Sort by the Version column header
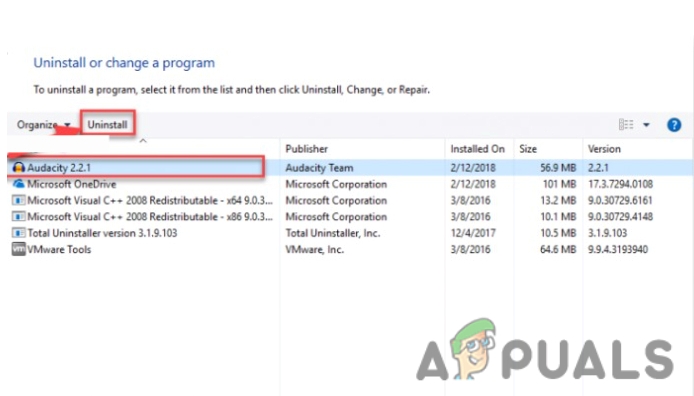 pos(604,149)
